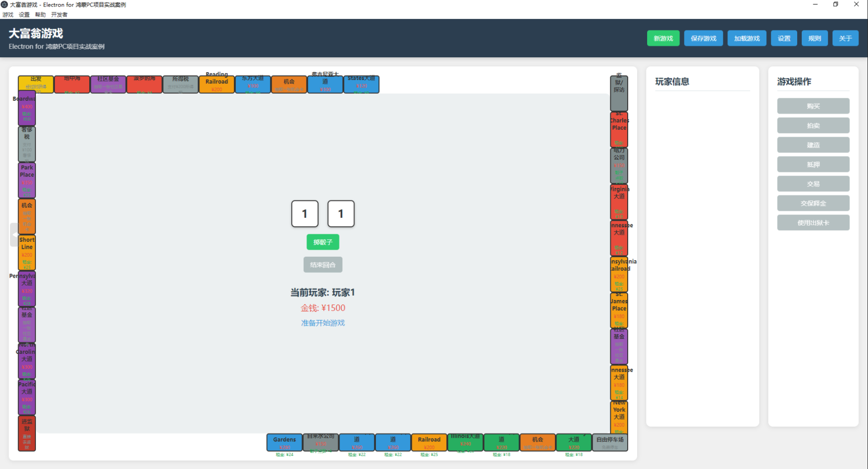Screen dimensions: 868x469
Task: Click the 交保释金 button
Action: (x=813, y=203)
